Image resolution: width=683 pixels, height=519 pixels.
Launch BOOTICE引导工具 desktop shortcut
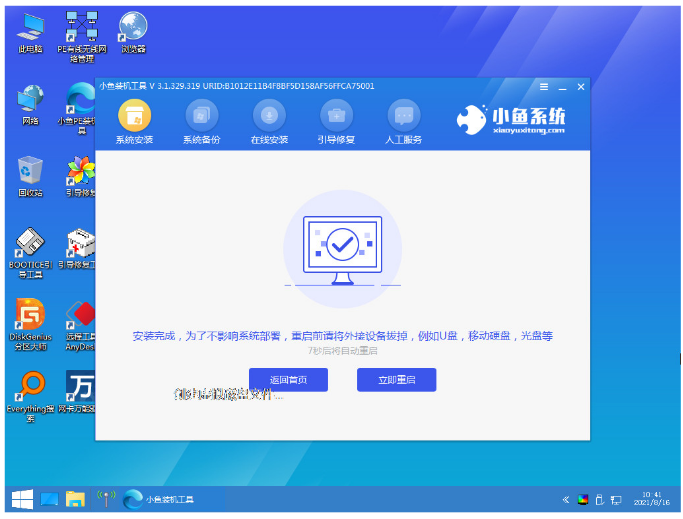pyautogui.click(x=30, y=253)
